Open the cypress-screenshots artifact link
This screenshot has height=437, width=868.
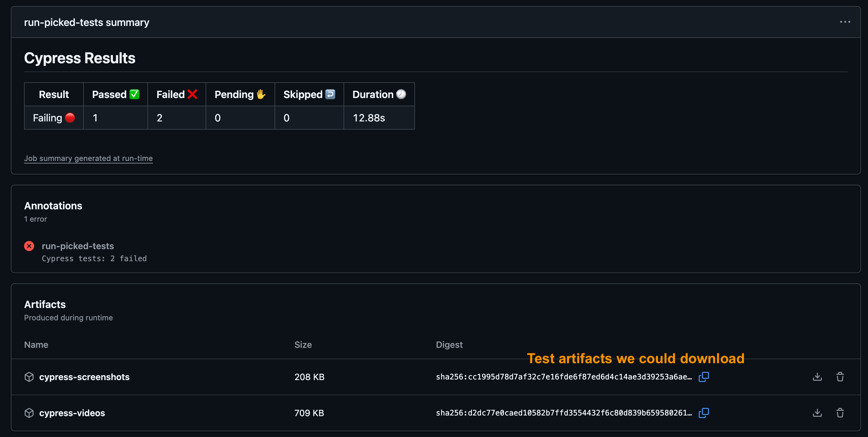click(84, 377)
